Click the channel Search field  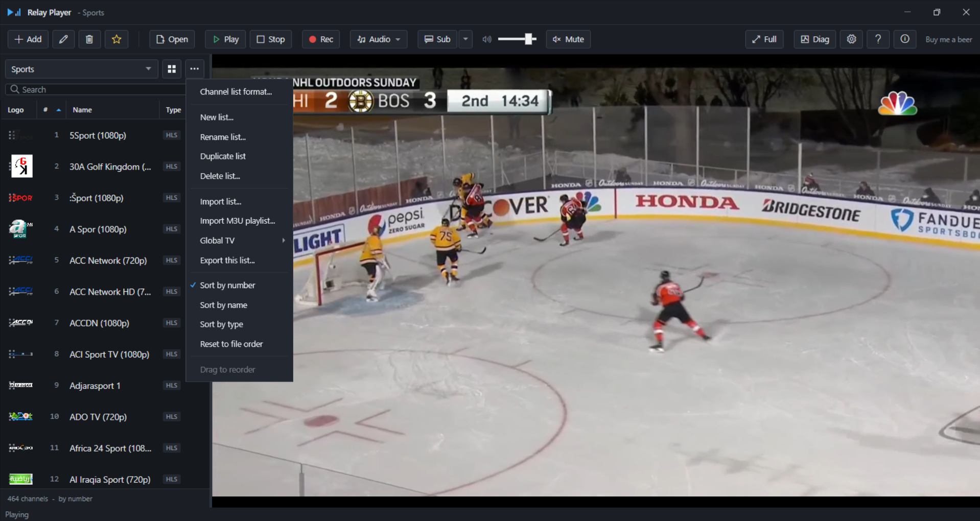tap(95, 89)
